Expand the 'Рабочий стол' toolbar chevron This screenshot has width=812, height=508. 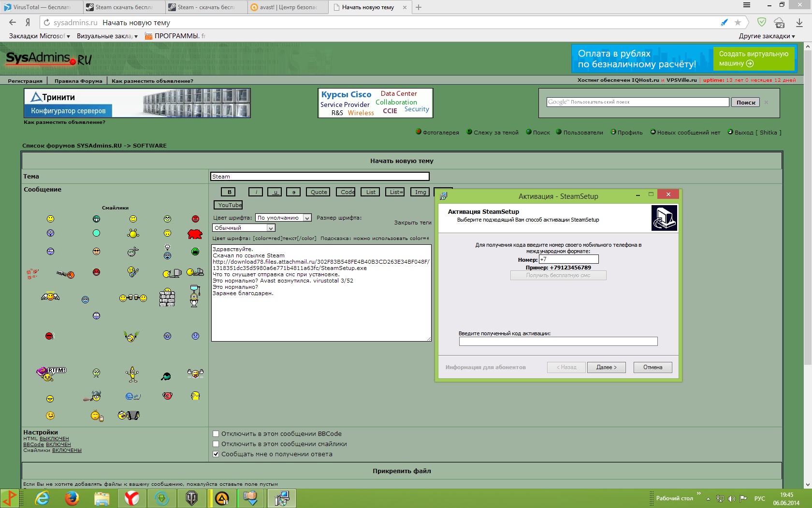[698, 493]
